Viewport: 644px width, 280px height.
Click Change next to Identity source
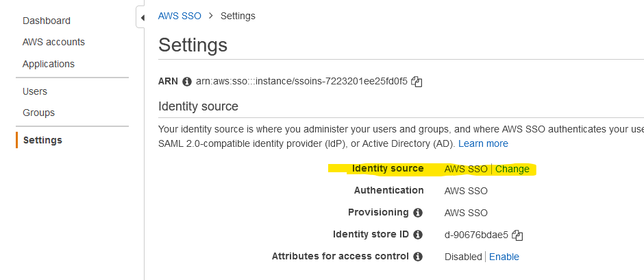click(512, 169)
